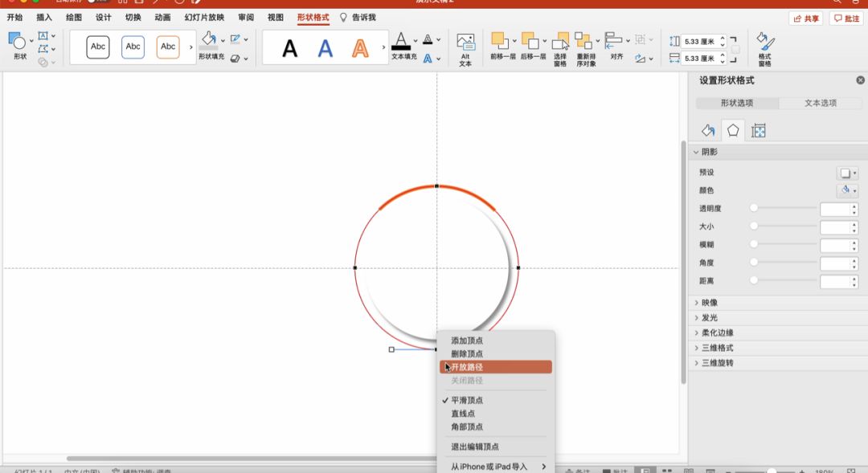Open the shape effects dropdown arrow

click(x=246, y=59)
